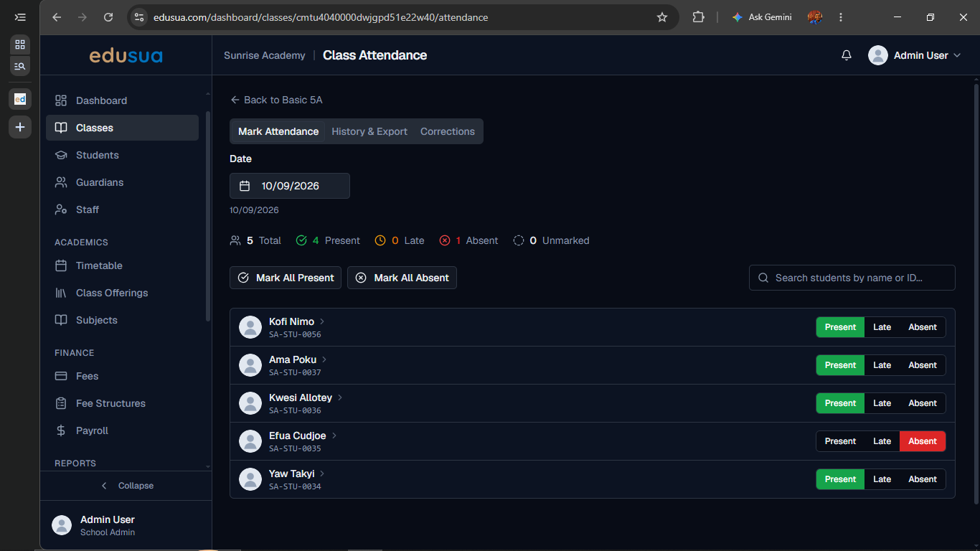Open new tab with plus icon in side strip

pos(20,127)
